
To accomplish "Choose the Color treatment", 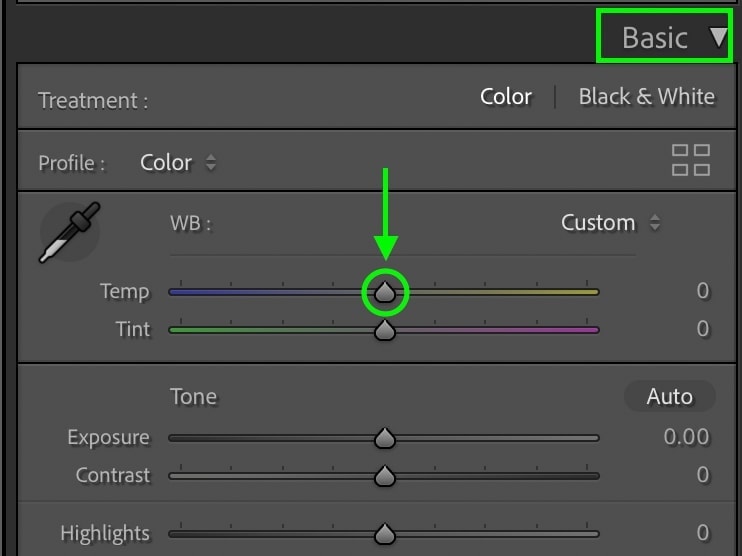I will [506, 97].
